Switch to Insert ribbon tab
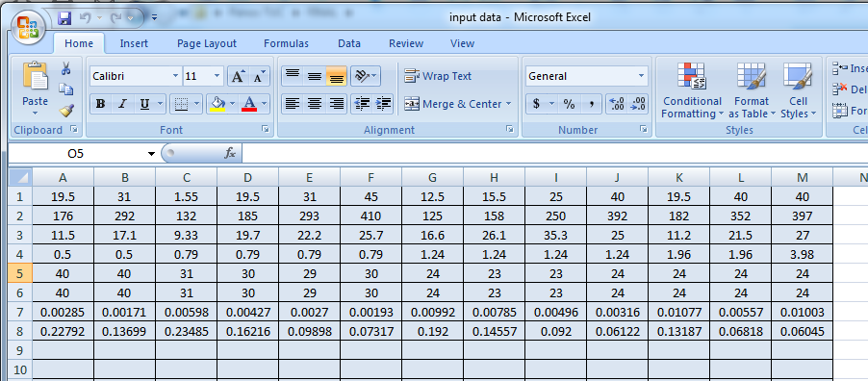 [x=134, y=43]
